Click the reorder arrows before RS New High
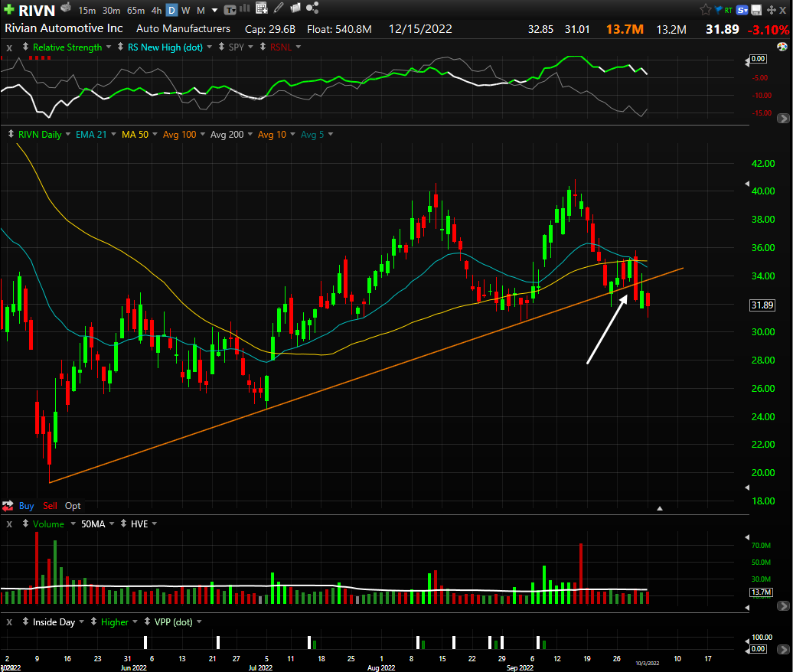This screenshot has height=672, width=793. click(120, 47)
